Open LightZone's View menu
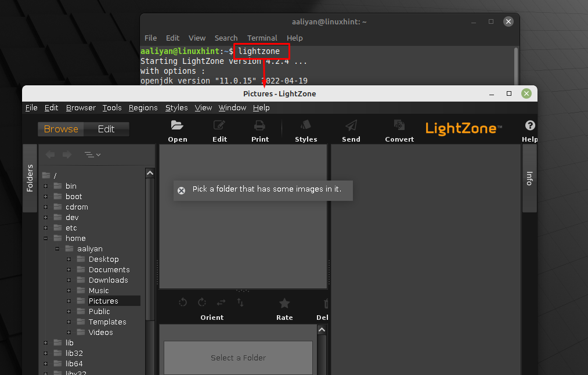Image resolution: width=588 pixels, height=375 pixels. tap(203, 107)
